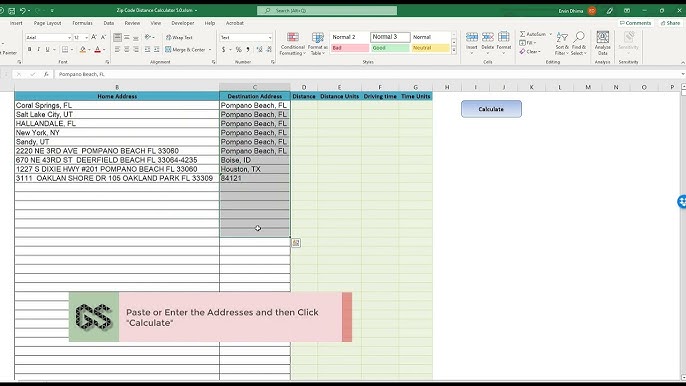Apply the Good cell style

point(390,48)
